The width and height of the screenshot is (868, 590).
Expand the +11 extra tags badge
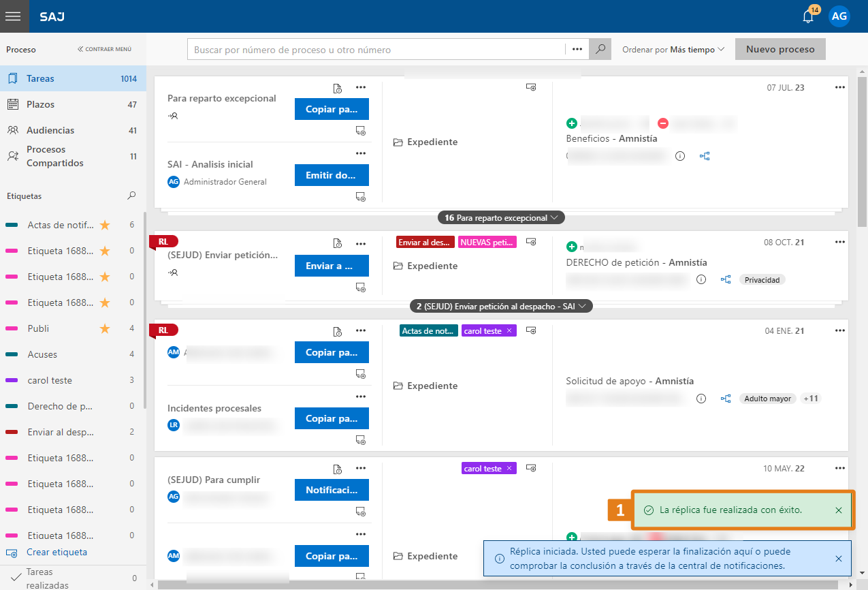pyautogui.click(x=811, y=399)
